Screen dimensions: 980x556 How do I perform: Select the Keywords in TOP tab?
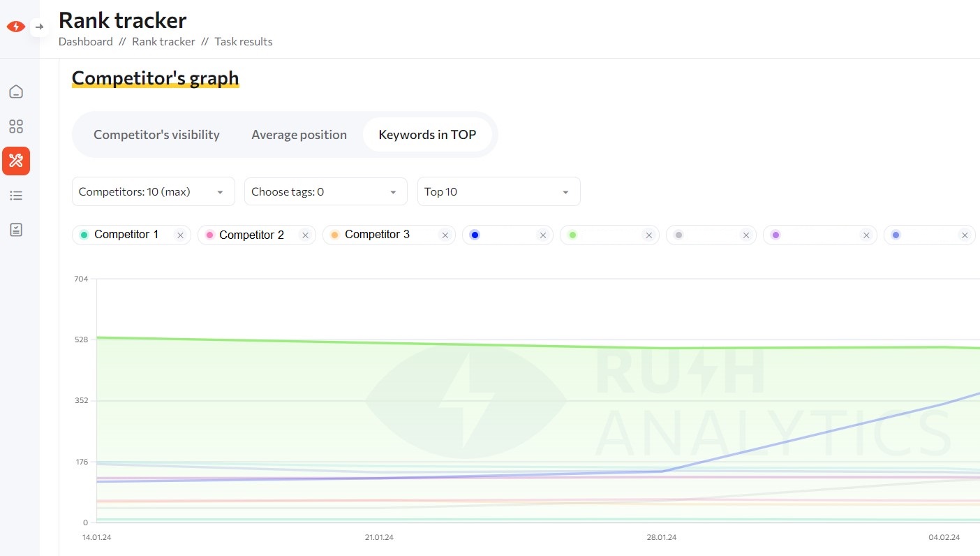[x=427, y=135]
